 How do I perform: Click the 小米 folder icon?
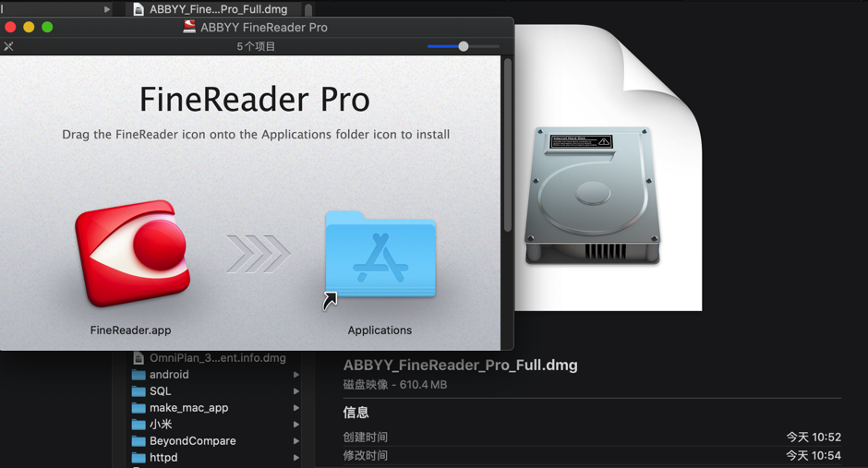click(x=139, y=425)
